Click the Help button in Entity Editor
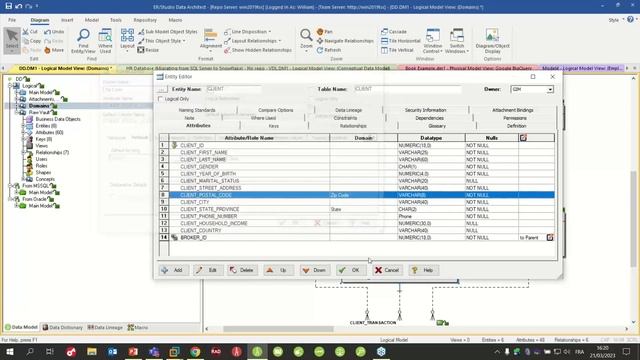Screen dimensions: 640x360 [x=424, y=270]
